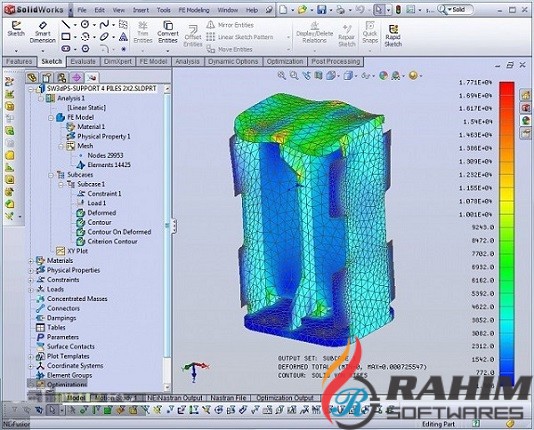Select the 'Elements 14425' tree row
The height and width of the screenshot is (430, 534).
point(104,165)
